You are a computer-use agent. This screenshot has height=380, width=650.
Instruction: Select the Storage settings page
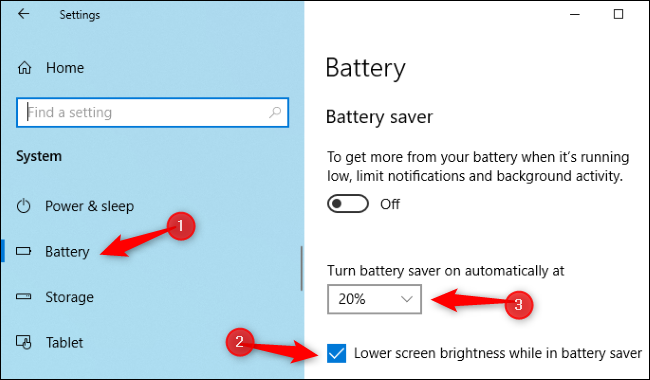click(x=69, y=297)
